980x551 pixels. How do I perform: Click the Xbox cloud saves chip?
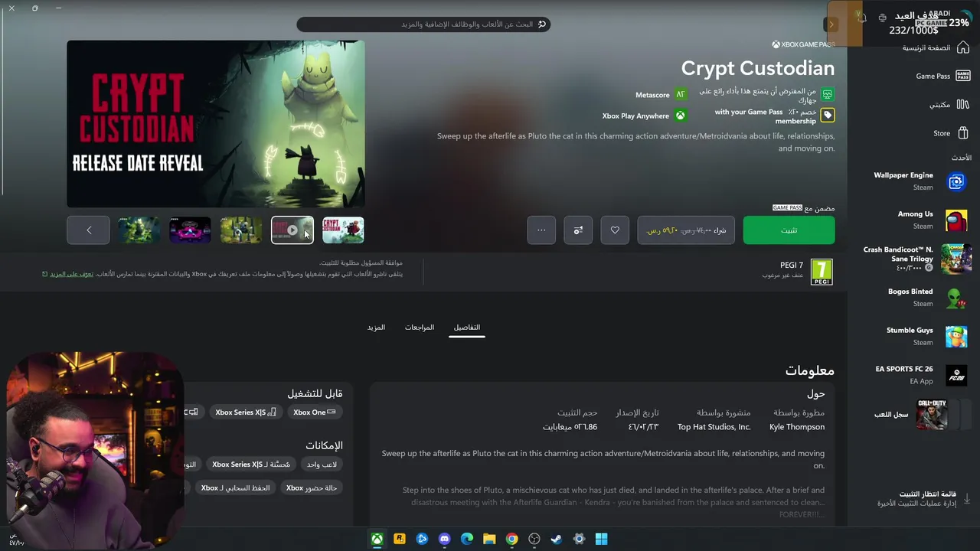(x=235, y=488)
